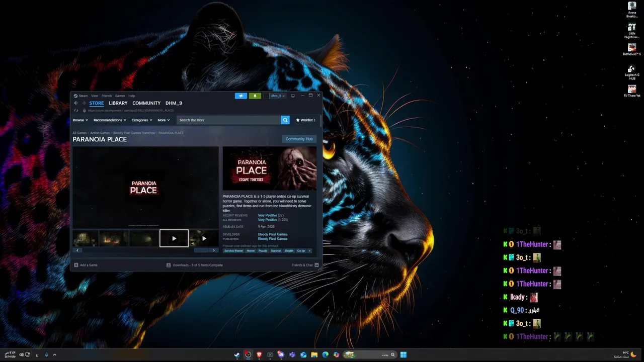Click All Games breadcrumb link
The image size is (644, 362).
79,133
